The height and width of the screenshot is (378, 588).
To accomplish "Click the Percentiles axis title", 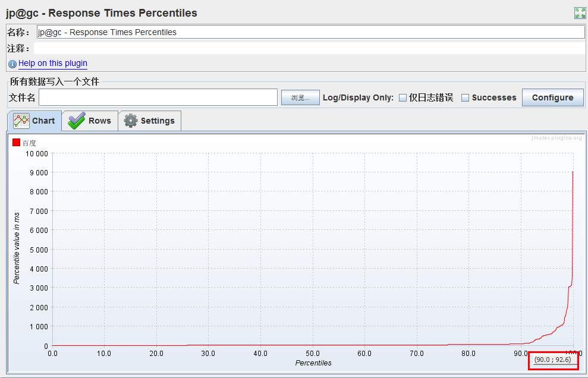I will click(313, 363).
